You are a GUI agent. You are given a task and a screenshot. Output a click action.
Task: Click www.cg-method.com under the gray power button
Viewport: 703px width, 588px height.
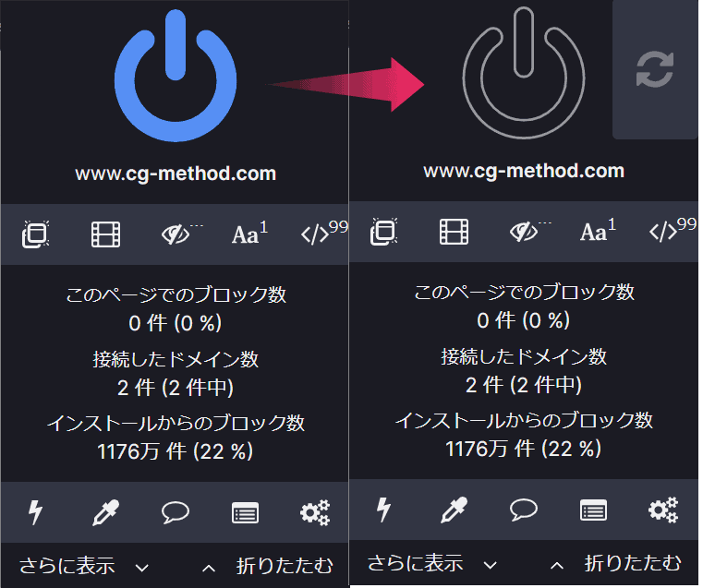pyautogui.click(x=523, y=171)
